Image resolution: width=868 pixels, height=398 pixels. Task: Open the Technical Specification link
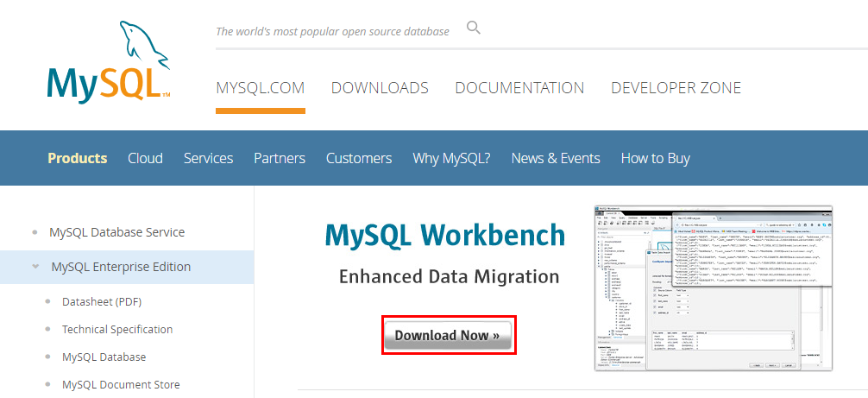tap(117, 329)
